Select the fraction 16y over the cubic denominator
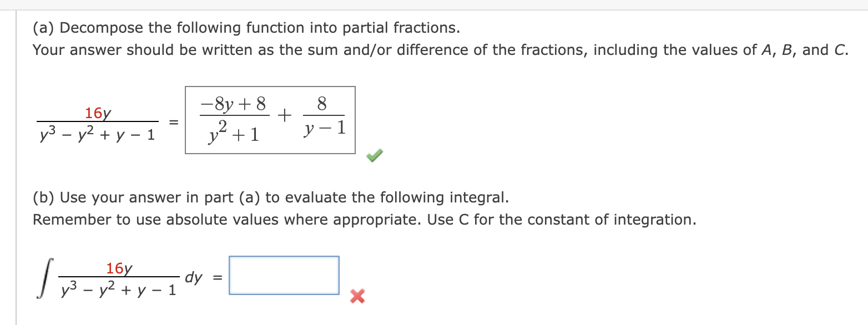Viewport: 868px width, 325px height. pyautogui.click(x=97, y=122)
